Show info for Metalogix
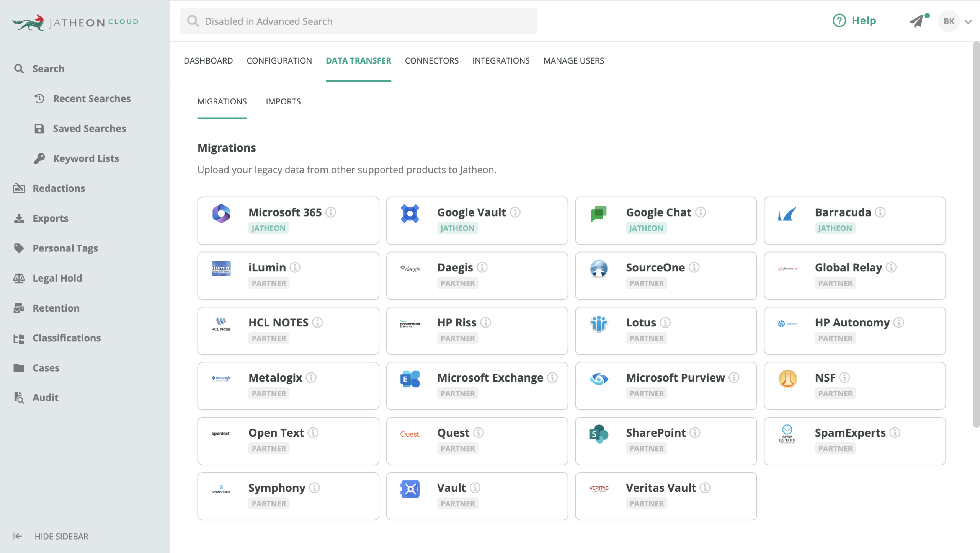980x553 pixels. pyautogui.click(x=311, y=377)
